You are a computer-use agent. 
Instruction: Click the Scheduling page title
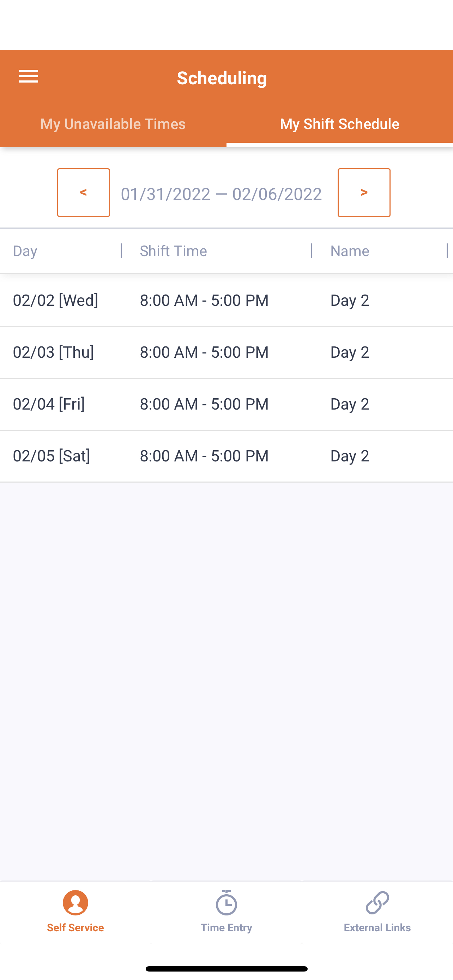(222, 78)
